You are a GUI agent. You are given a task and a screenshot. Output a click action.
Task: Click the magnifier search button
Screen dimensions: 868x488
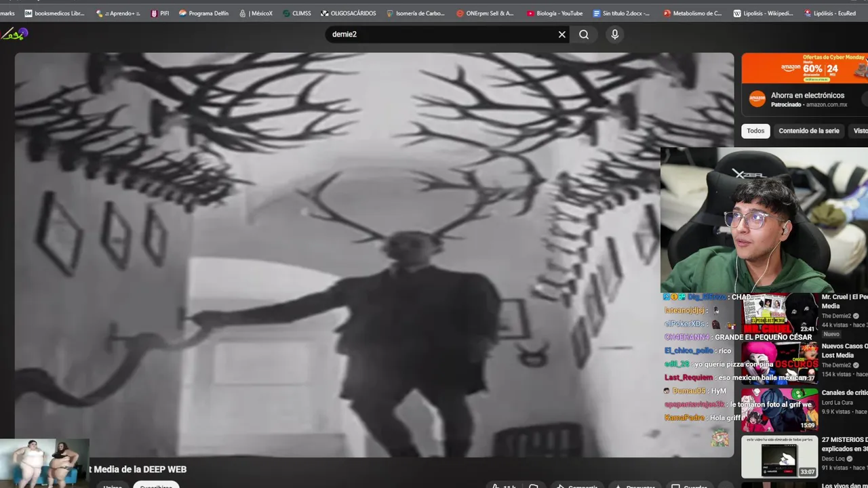click(584, 35)
